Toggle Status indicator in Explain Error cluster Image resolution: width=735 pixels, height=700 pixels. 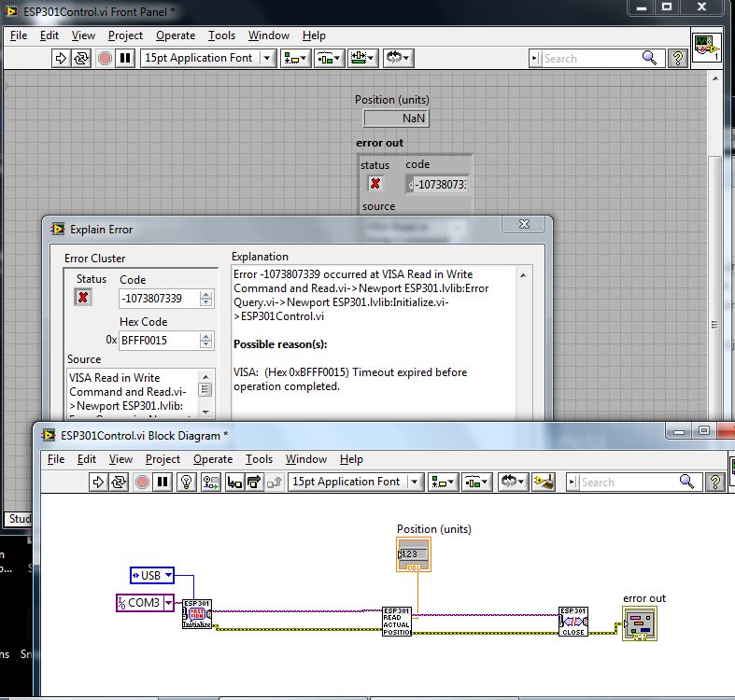(x=83, y=297)
